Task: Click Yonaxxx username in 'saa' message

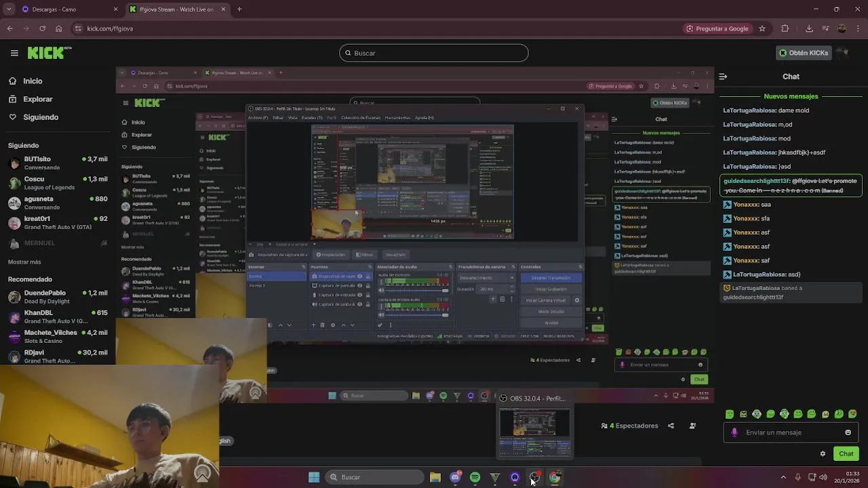Action: pyautogui.click(x=746, y=205)
